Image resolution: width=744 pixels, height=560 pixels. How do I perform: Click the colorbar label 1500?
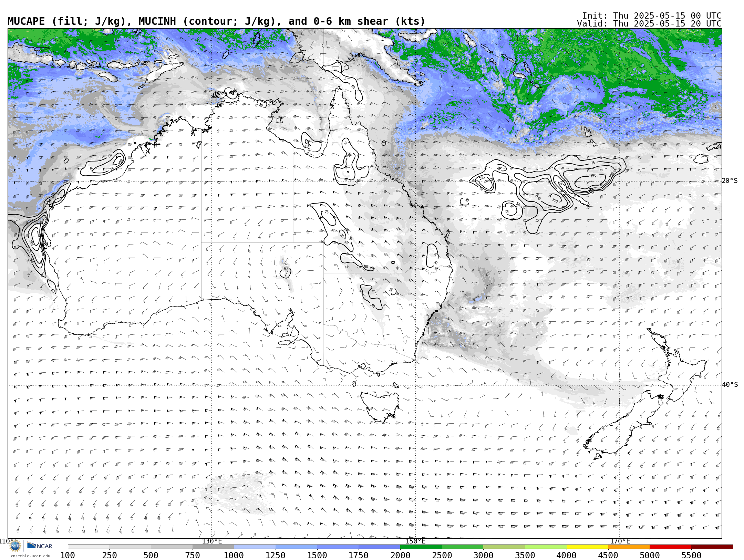pos(317,555)
